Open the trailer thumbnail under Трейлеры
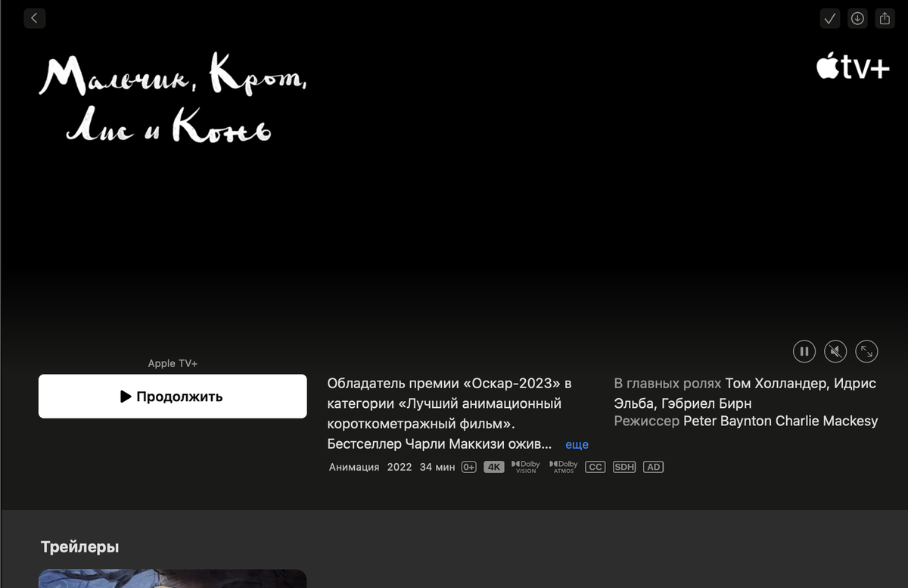The image size is (908, 588). click(x=173, y=579)
